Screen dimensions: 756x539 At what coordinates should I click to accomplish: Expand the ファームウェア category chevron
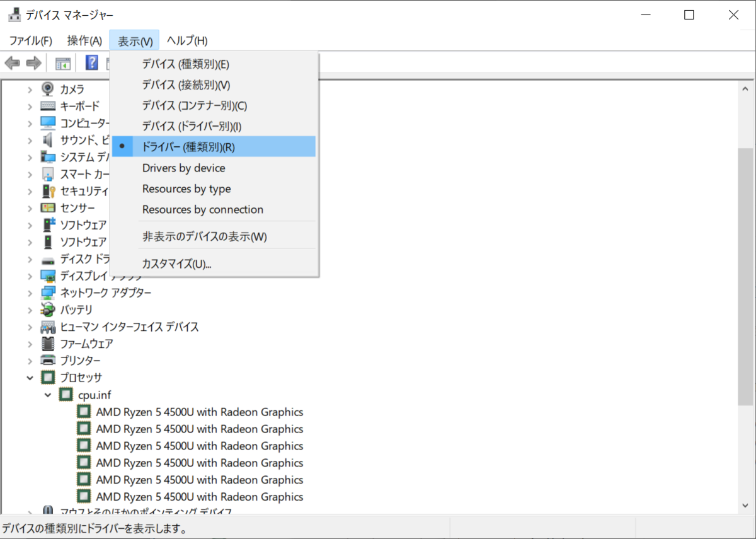click(x=30, y=344)
